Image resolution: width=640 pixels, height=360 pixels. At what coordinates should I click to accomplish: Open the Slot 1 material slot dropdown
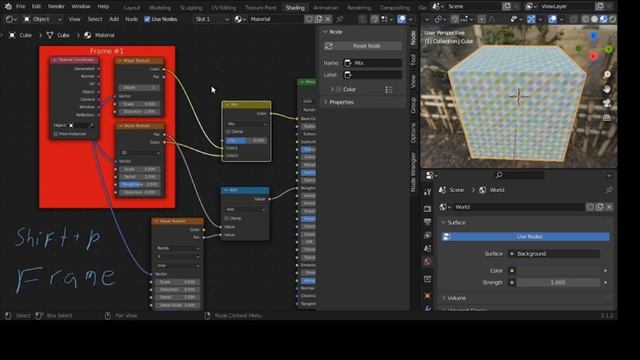211,19
